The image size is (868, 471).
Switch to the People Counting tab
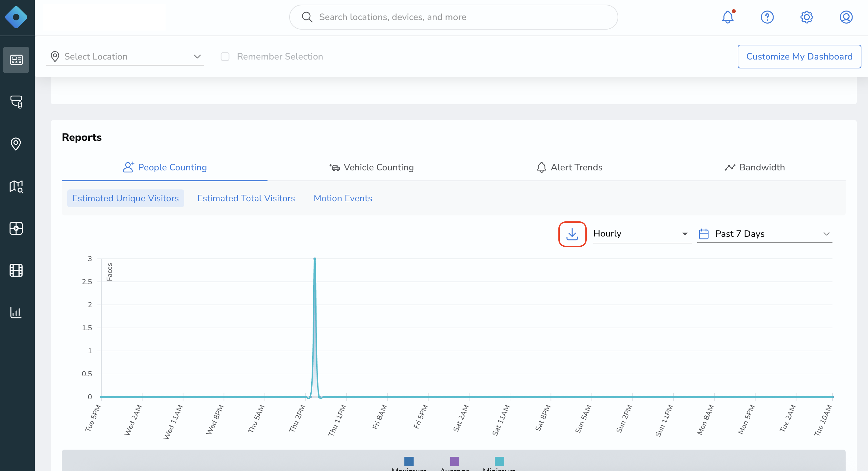tap(165, 167)
